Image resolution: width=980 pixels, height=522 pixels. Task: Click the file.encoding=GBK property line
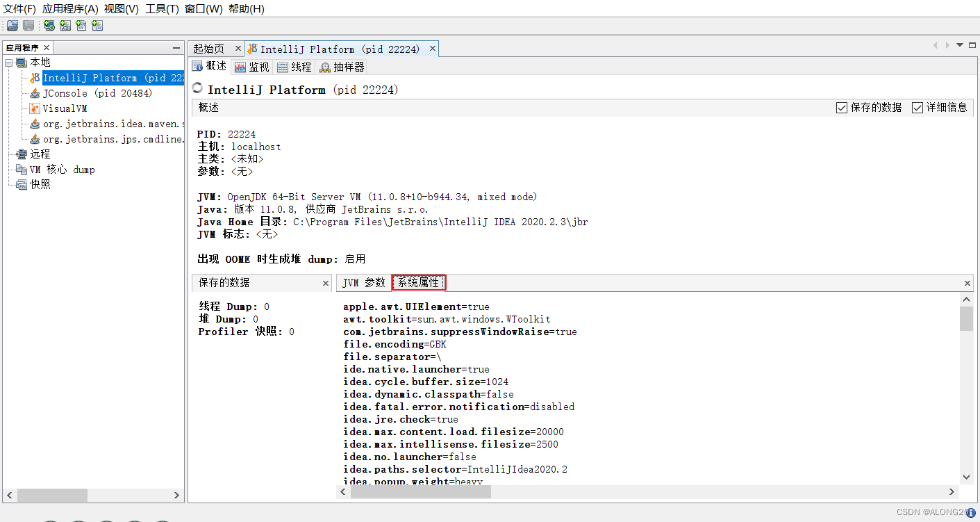click(395, 344)
